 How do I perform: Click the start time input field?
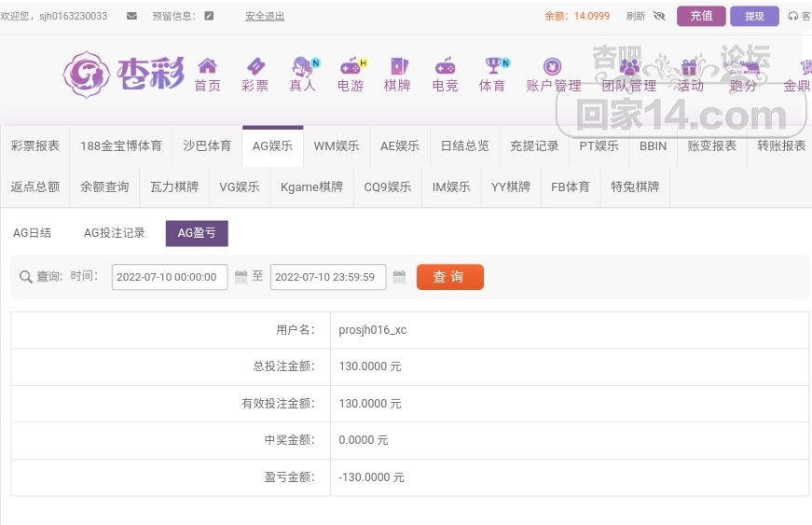coord(170,277)
